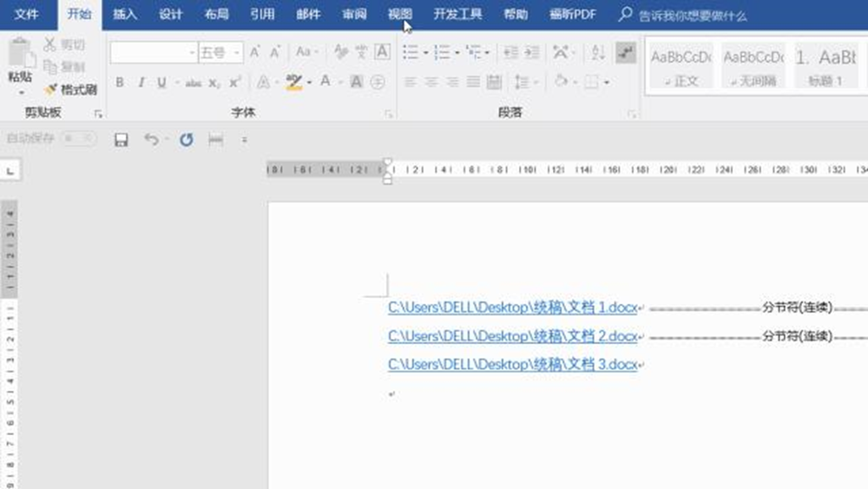Open the 文档 1.docx hyperlink
Viewport: 868px width, 489px height.
click(512, 308)
